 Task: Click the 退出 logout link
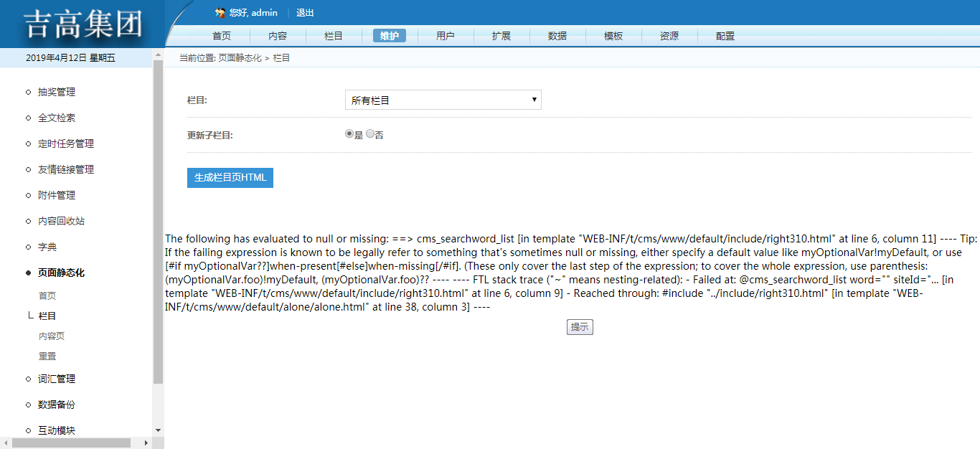click(305, 13)
